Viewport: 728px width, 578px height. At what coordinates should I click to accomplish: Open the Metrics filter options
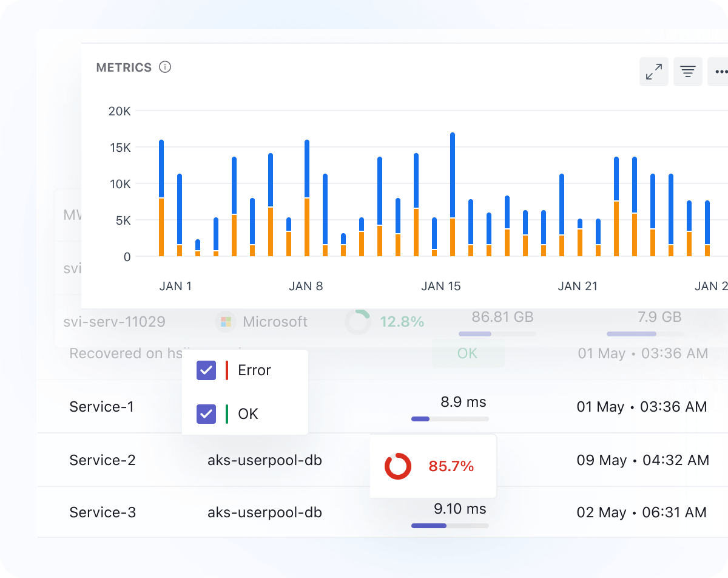[x=688, y=72]
